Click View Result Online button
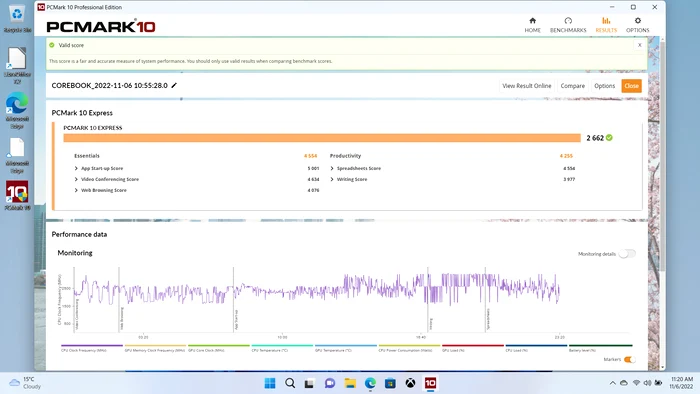The image size is (700, 394). [526, 86]
